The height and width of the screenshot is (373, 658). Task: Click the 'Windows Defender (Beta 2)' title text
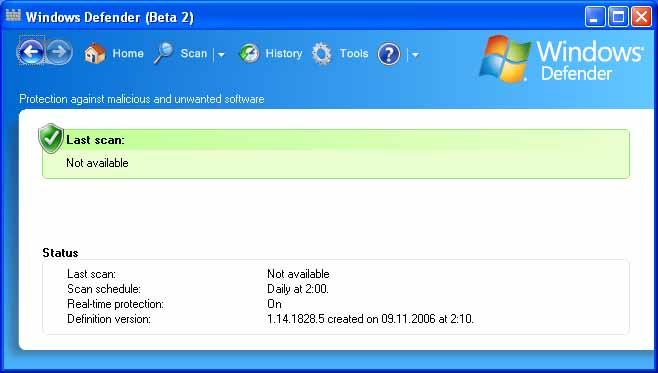pyautogui.click(x=110, y=17)
